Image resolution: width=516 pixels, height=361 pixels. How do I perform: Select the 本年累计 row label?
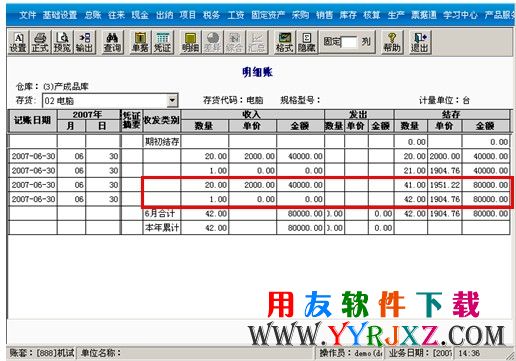point(162,228)
